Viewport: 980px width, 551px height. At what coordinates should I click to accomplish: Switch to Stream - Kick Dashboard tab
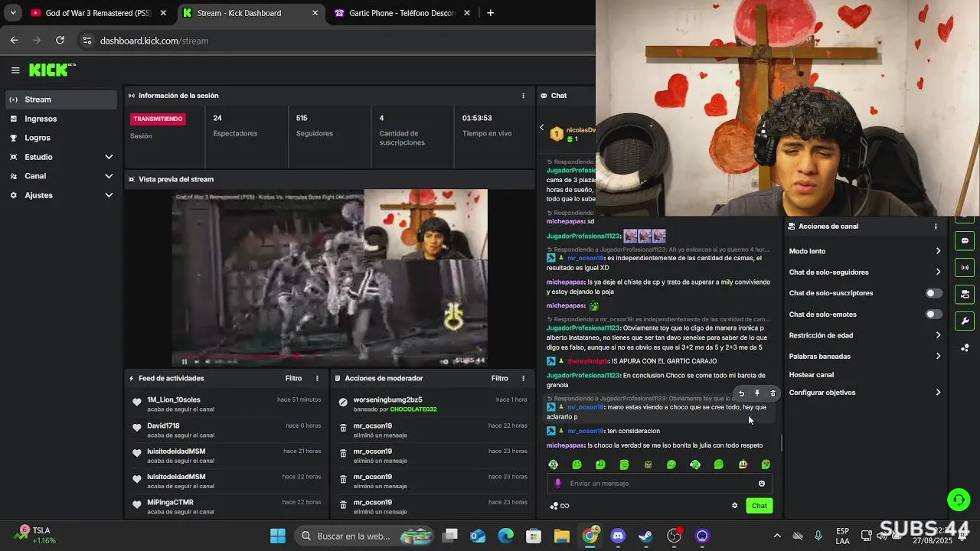click(x=250, y=13)
